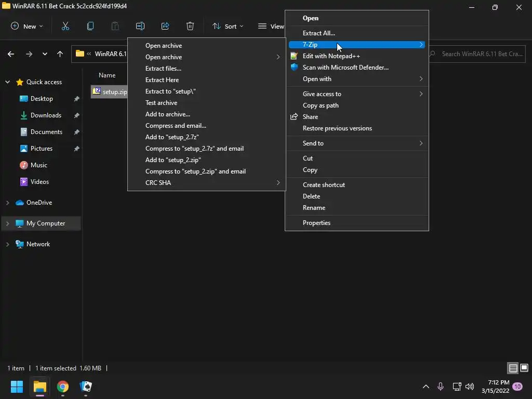Image resolution: width=532 pixels, height=399 pixels.
Task: Open recent locations dropdown chevron
Action: tap(45, 54)
